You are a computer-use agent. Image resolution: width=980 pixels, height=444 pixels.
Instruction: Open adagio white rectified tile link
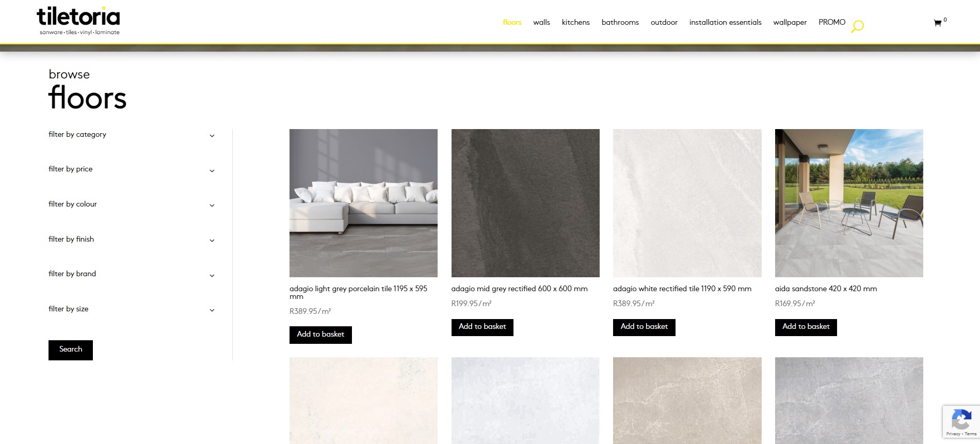point(682,289)
